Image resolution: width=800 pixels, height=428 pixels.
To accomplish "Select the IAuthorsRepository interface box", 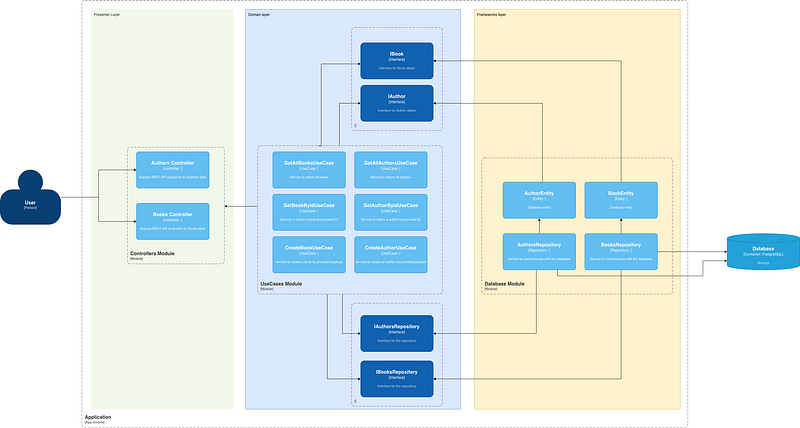I will 397,334.
